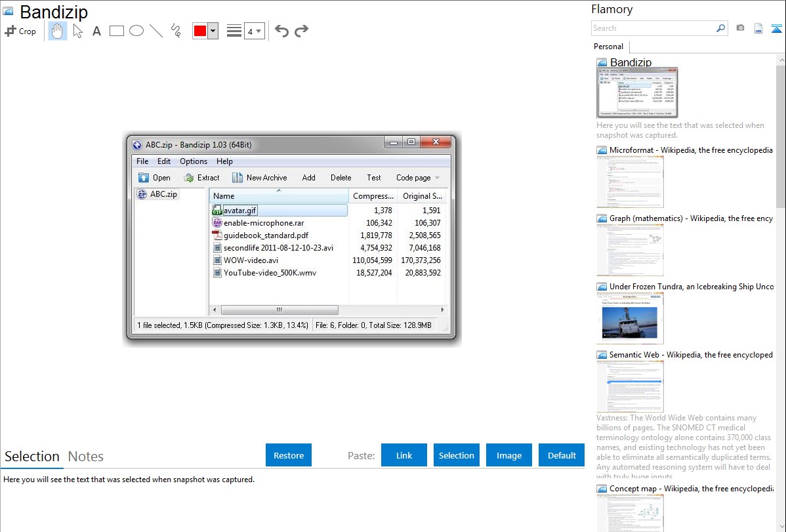Click the blue icon beside the document icon
This screenshot has height=532, width=786.
point(776,28)
